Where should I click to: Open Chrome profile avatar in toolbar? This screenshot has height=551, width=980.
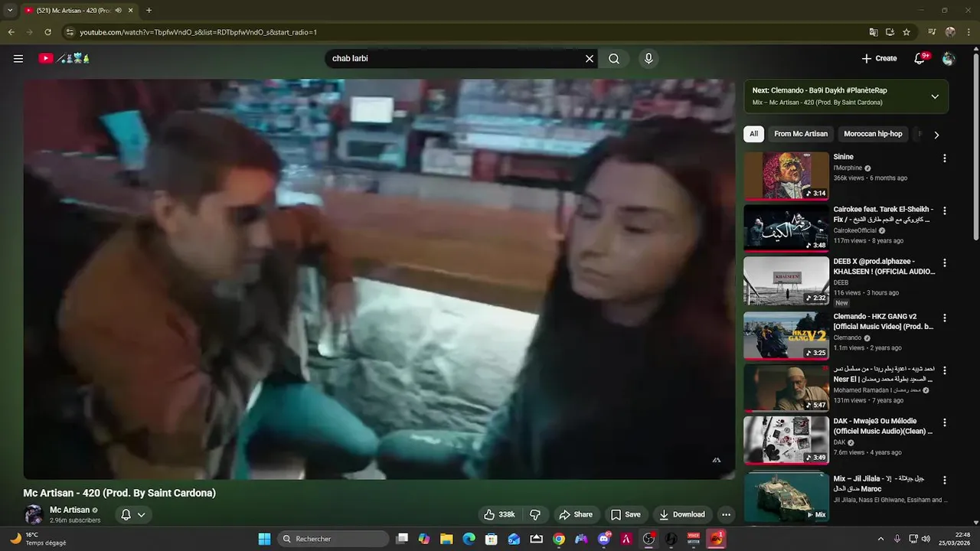950,32
